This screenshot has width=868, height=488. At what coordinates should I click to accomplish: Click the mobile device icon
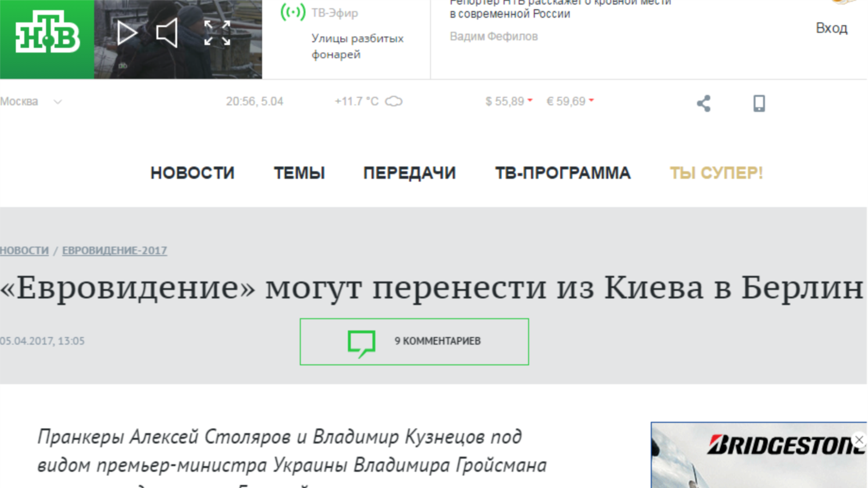(x=759, y=103)
